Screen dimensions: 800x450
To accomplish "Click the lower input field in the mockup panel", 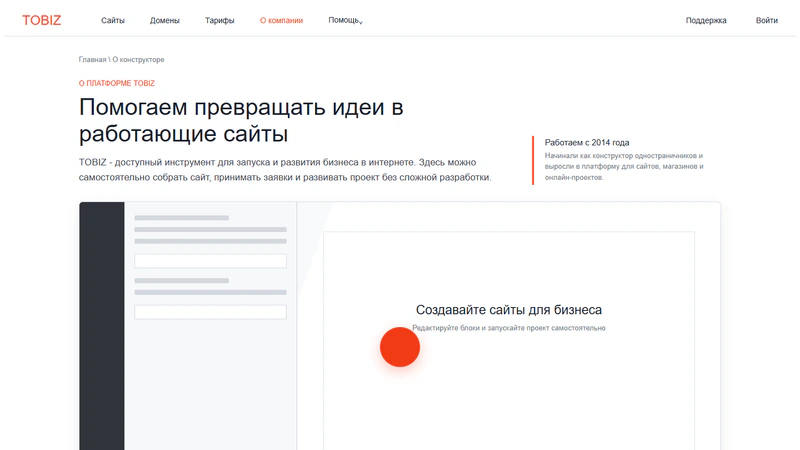I will tap(210, 312).
